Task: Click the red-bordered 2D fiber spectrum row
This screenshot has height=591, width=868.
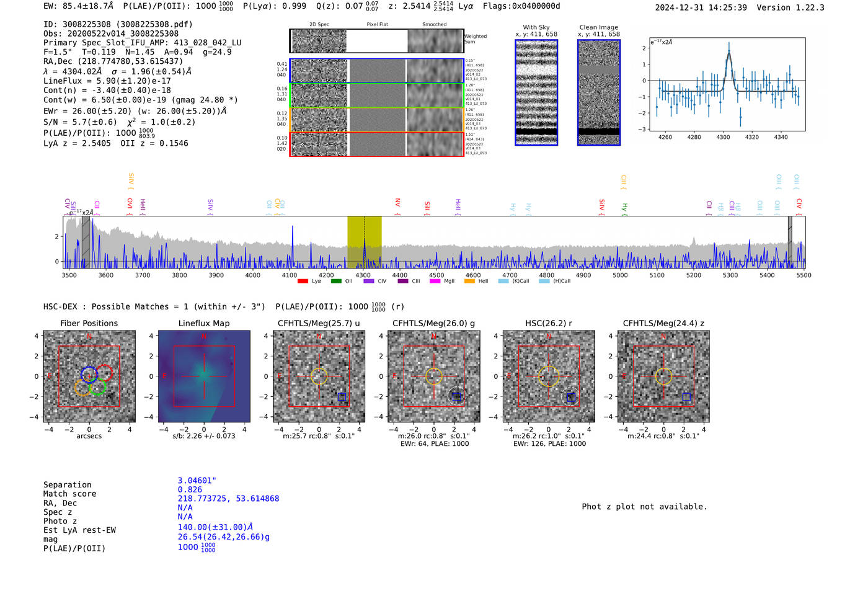Action: (376, 144)
